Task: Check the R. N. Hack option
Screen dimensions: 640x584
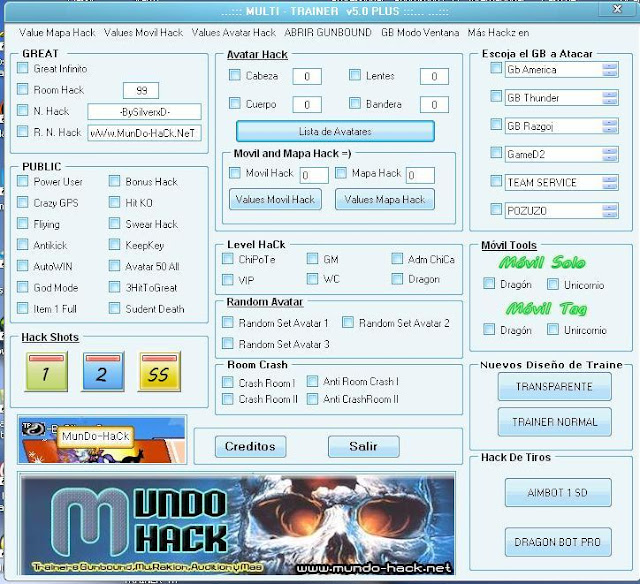Action: click(23, 131)
